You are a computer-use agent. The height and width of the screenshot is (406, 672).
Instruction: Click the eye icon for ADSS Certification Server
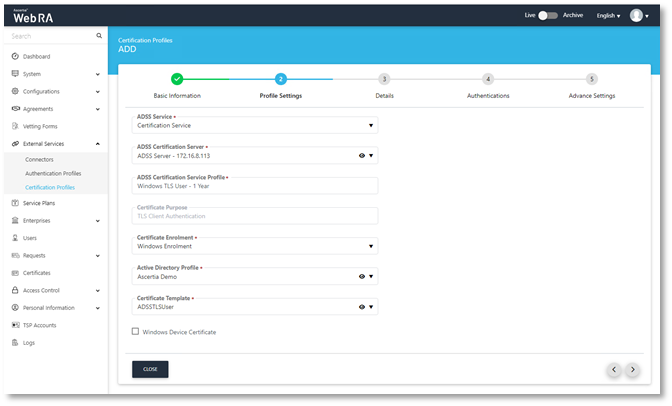point(361,156)
